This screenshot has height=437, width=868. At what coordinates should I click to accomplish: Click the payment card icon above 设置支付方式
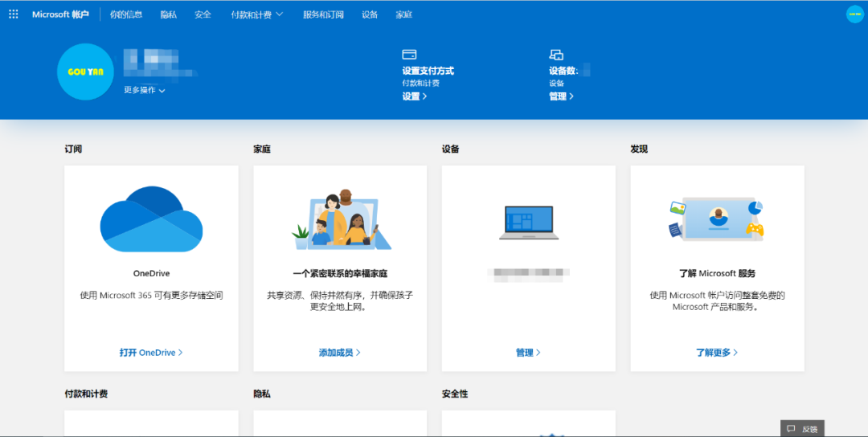tap(409, 54)
